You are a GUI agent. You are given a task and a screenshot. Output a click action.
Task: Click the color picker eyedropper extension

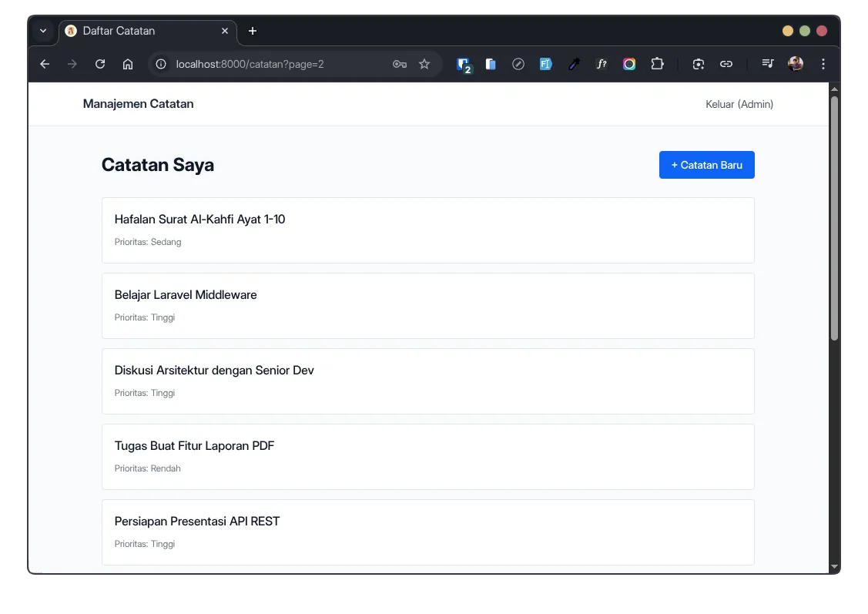574,65
